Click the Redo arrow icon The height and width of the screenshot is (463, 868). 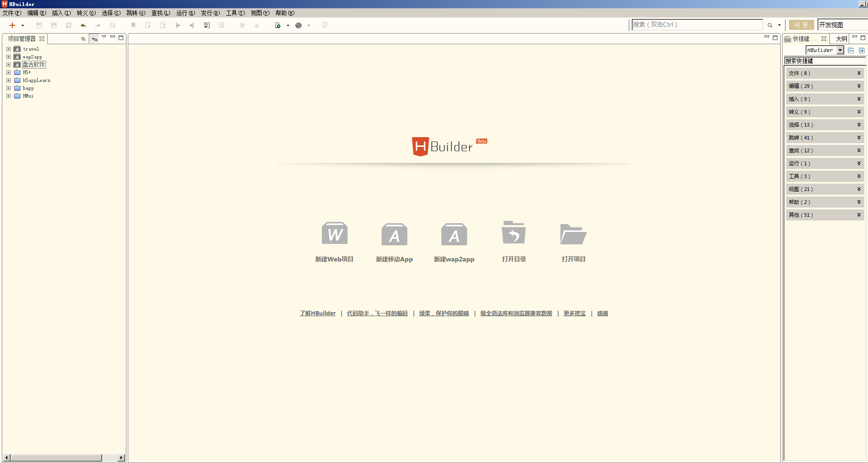98,25
